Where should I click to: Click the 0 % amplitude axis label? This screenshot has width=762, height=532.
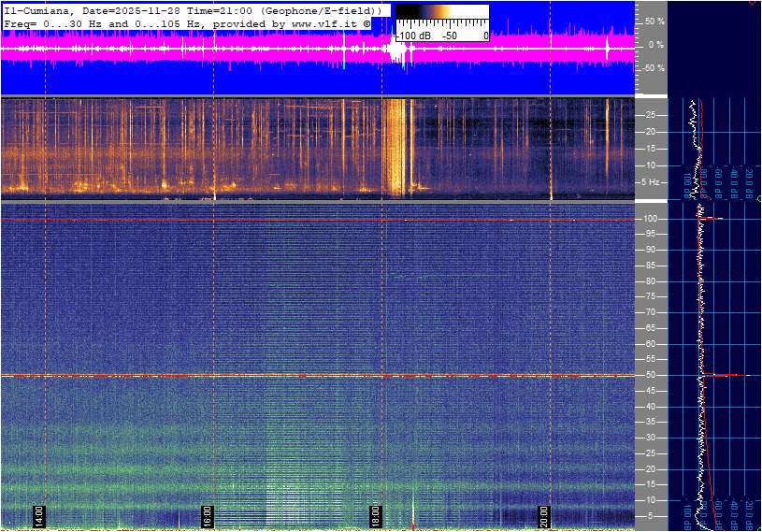coord(655,44)
